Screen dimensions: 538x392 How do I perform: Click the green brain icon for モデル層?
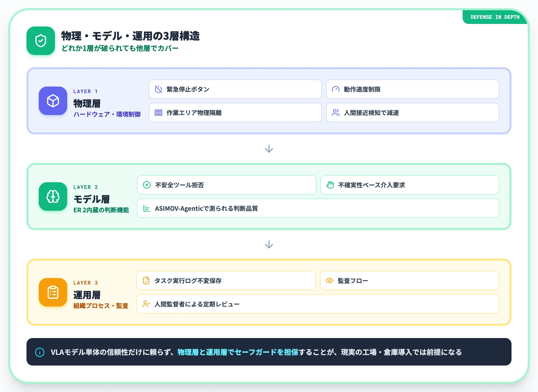tap(53, 197)
